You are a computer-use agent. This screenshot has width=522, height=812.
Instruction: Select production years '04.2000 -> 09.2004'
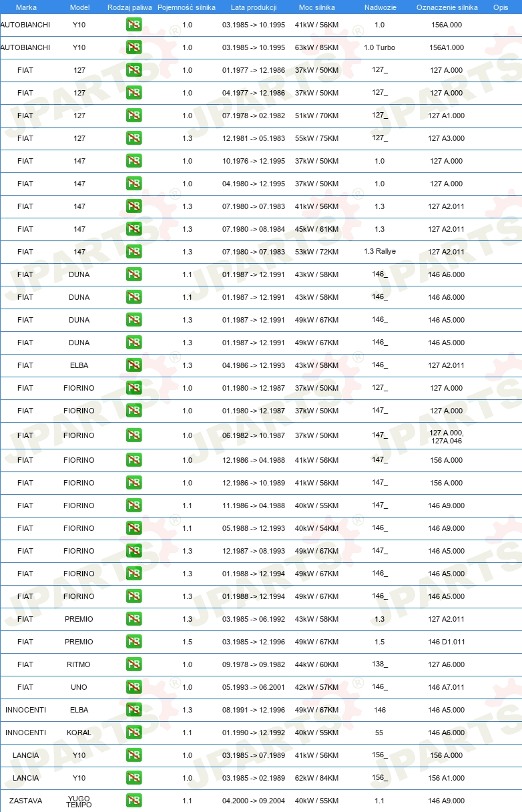pos(254,801)
